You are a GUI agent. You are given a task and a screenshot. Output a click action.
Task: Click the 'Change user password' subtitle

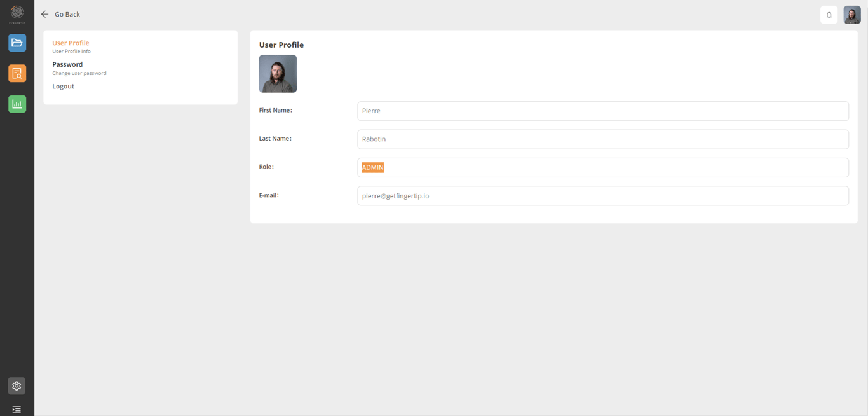click(x=79, y=73)
